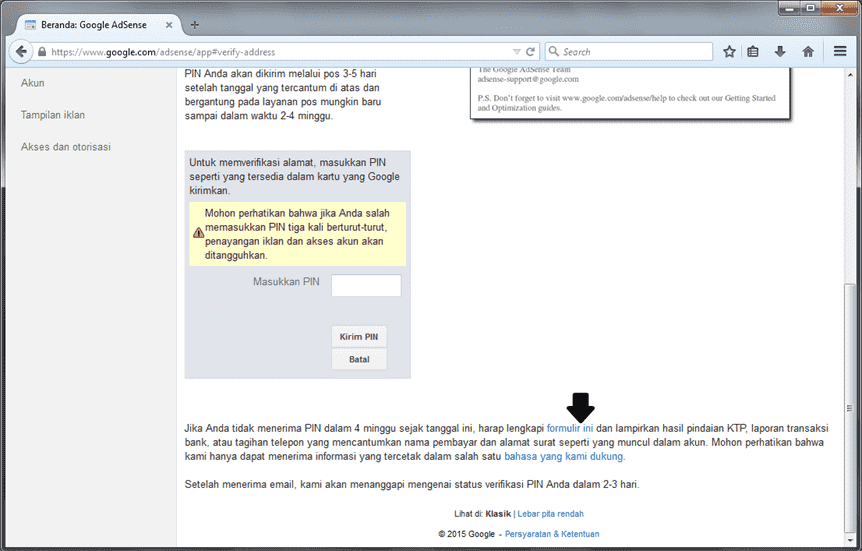Go to the home page icon
The height and width of the screenshot is (551, 862).
click(808, 52)
